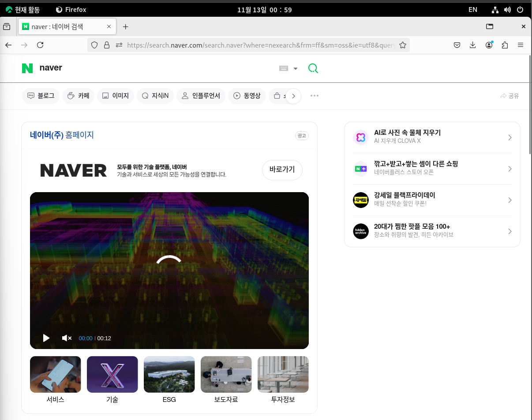This screenshot has height=420, width=532.
Task: Open the 서비스 thumbnail
Action: point(56,374)
